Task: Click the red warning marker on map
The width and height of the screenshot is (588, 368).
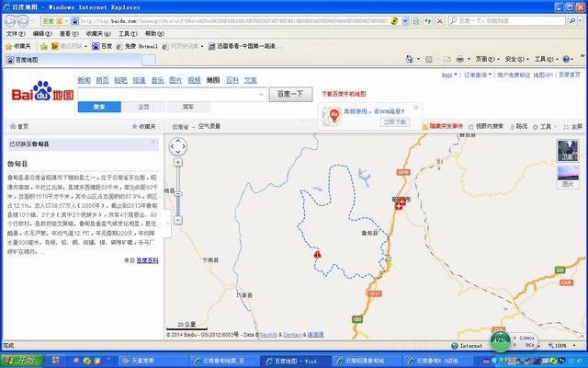Action: pyautogui.click(x=317, y=254)
